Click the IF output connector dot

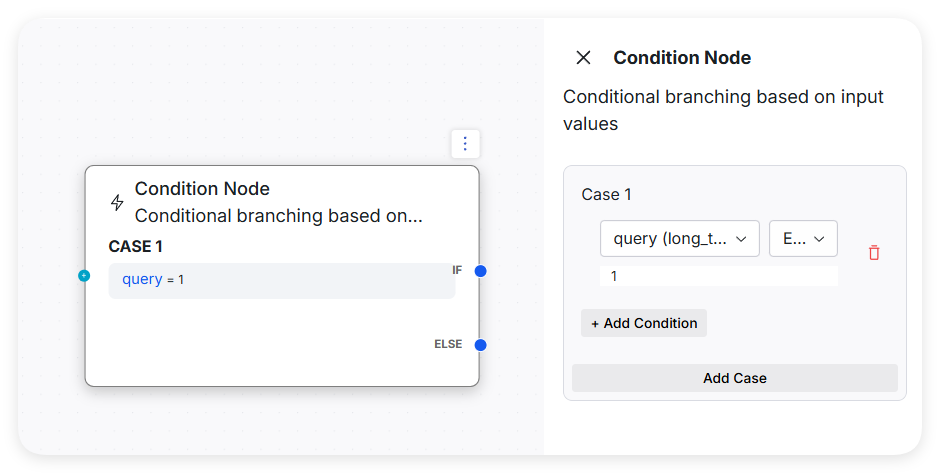[x=480, y=271]
